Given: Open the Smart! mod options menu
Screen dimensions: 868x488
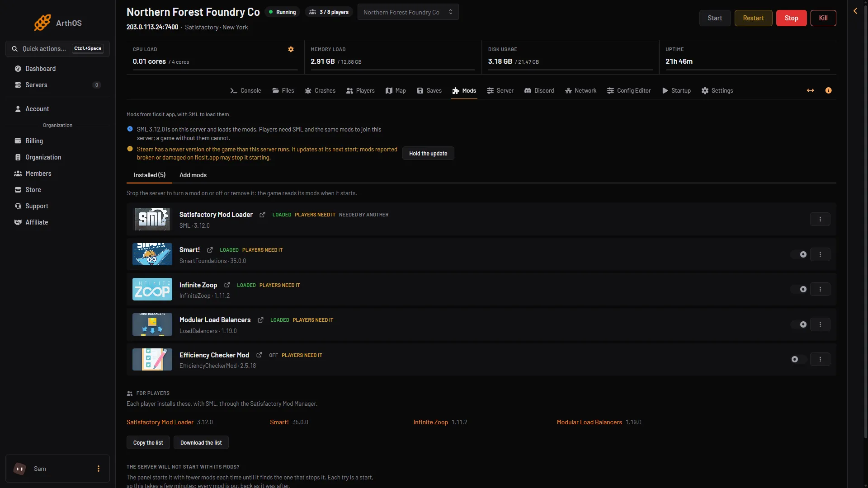Looking at the screenshot, I should (820, 254).
